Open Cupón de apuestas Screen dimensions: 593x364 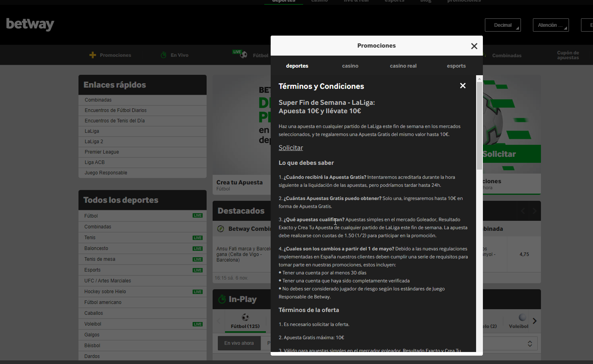[x=568, y=55]
